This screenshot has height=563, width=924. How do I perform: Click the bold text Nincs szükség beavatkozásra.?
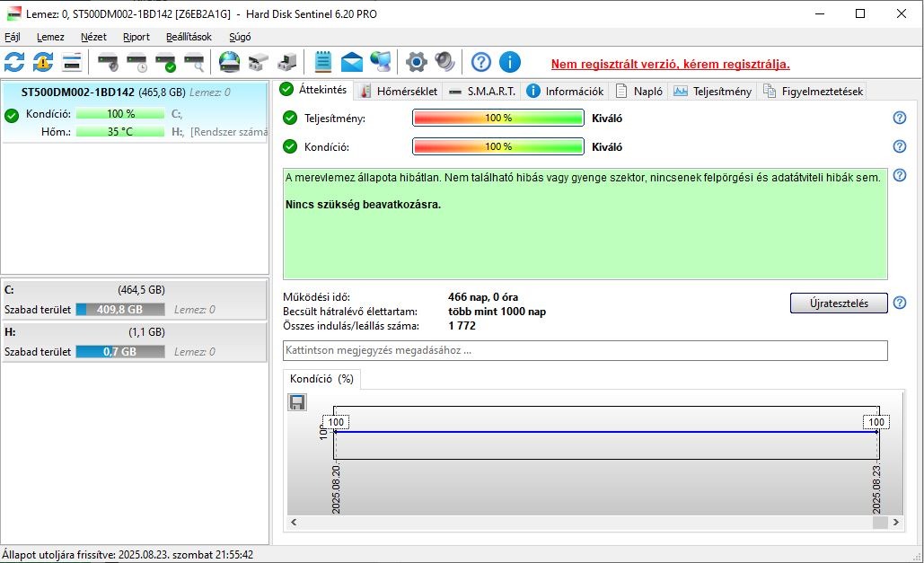[363, 205]
